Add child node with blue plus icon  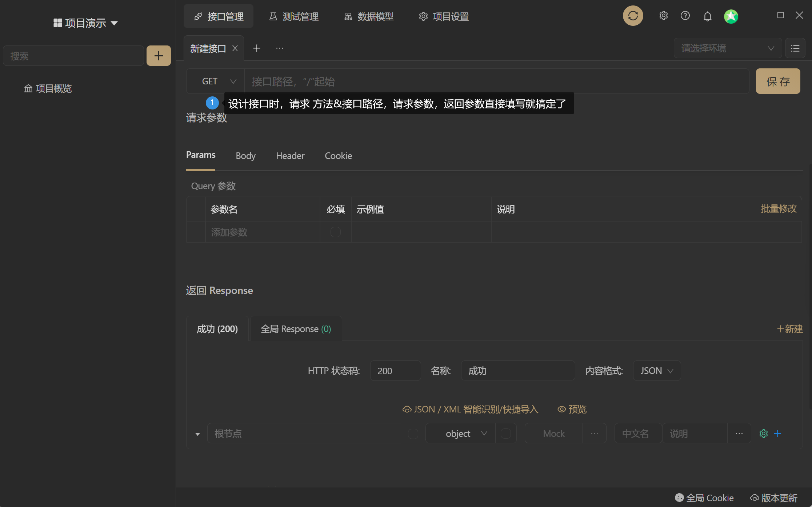click(x=777, y=434)
